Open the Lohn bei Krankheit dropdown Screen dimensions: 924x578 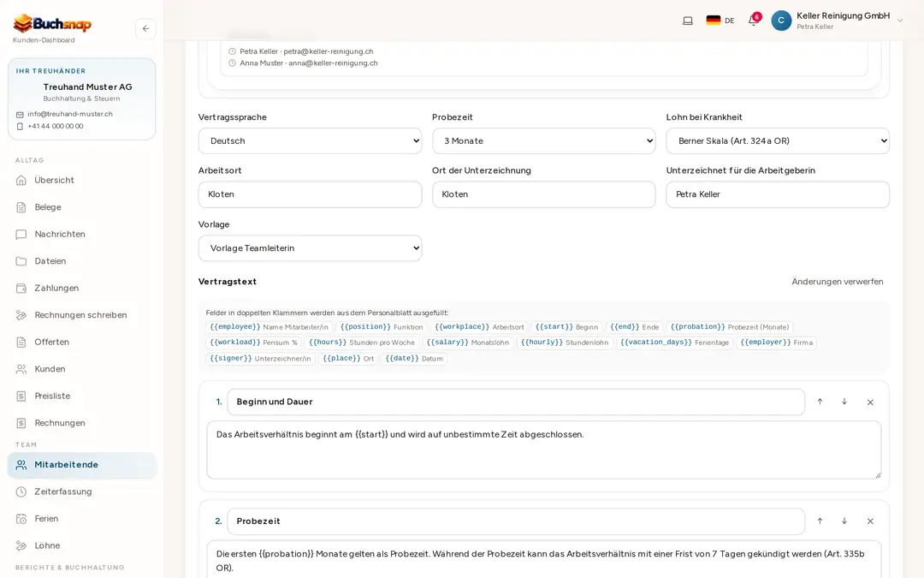point(778,141)
